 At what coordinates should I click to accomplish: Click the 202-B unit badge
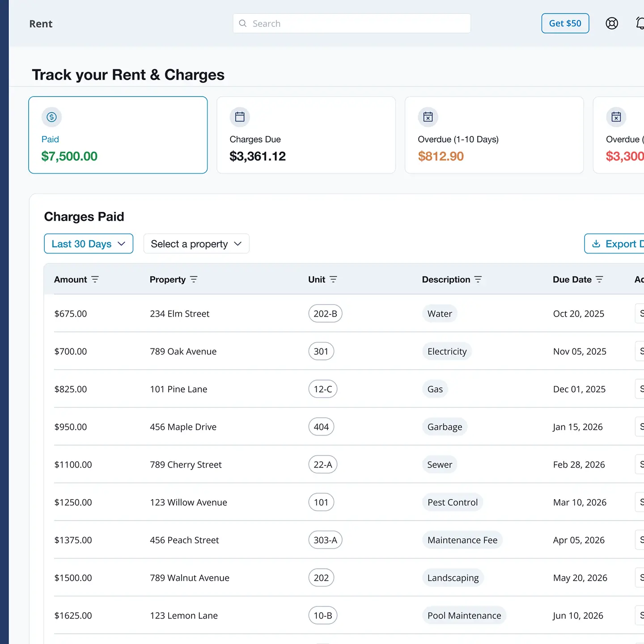[325, 314]
